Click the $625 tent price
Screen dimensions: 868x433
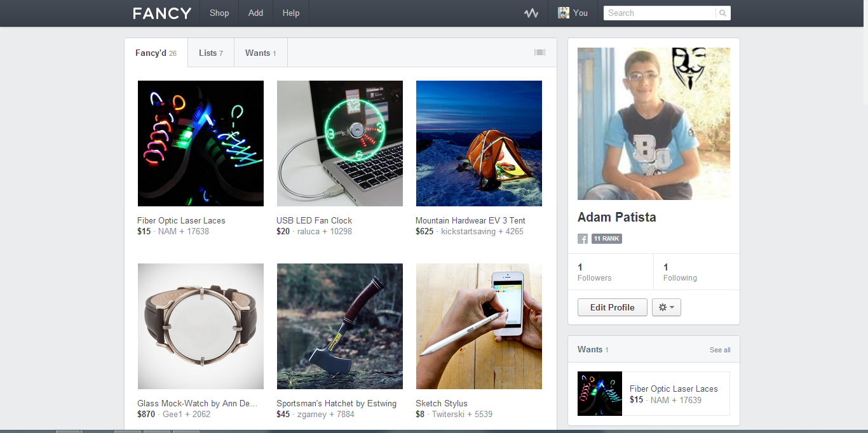tap(424, 231)
